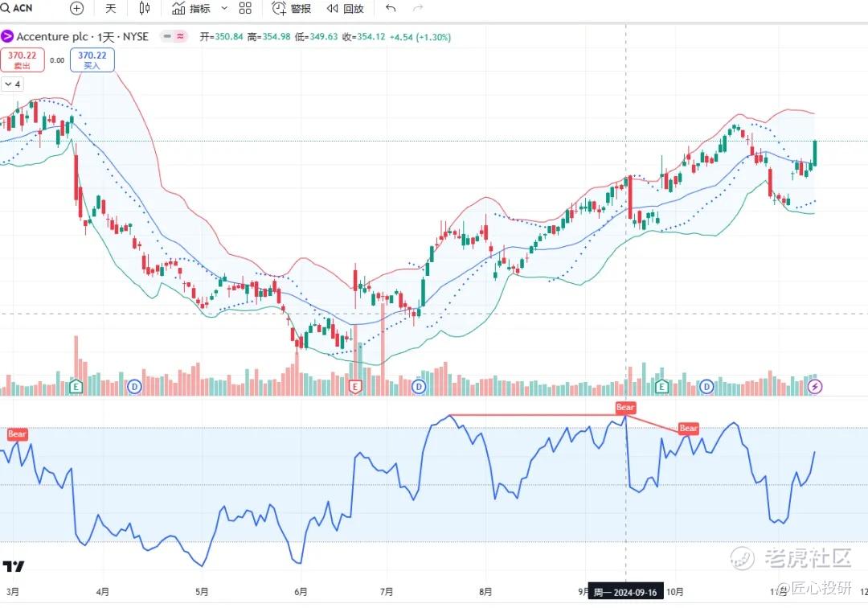
Task: Click the Bear label at left edge
Action: pyautogui.click(x=17, y=434)
